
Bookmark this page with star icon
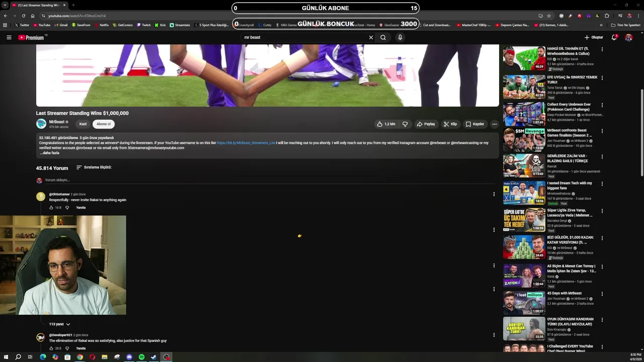[549, 16]
